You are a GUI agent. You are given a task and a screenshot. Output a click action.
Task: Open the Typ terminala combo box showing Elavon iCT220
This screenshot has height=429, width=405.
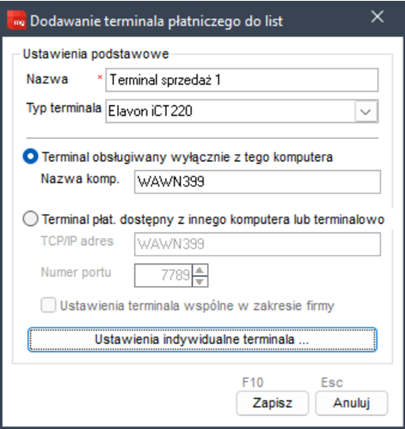click(x=242, y=111)
